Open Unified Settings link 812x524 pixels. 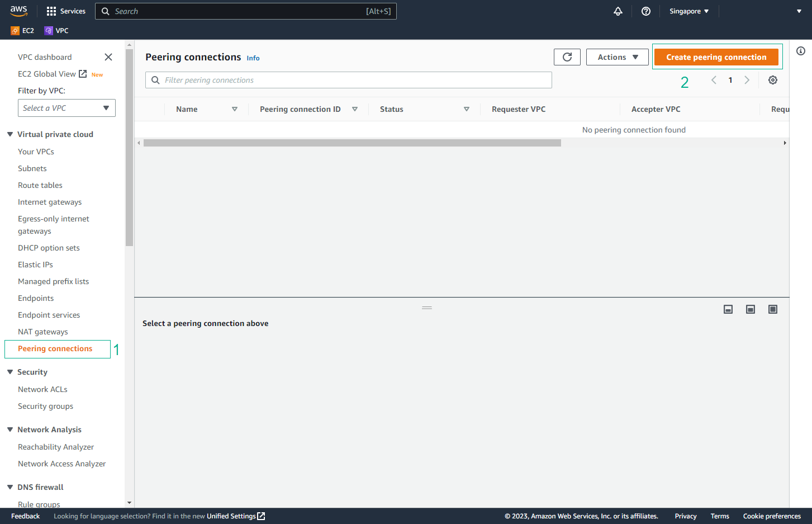(236, 516)
